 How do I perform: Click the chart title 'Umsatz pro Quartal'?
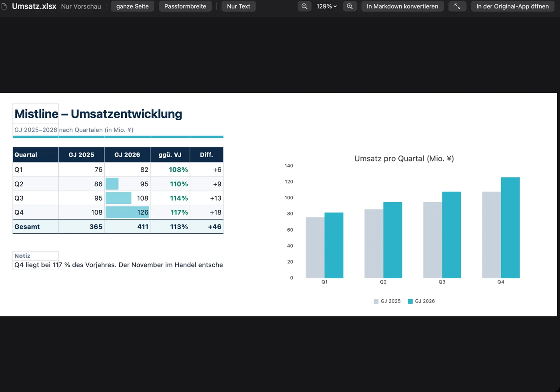[x=404, y=159]
